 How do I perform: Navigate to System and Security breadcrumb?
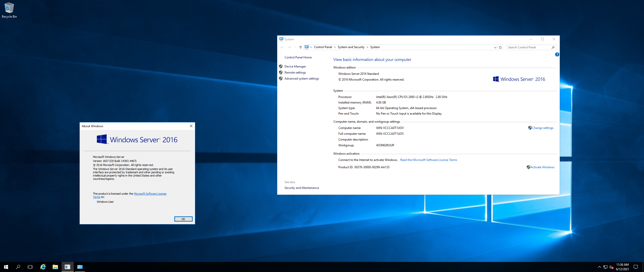tap(351, 47)
